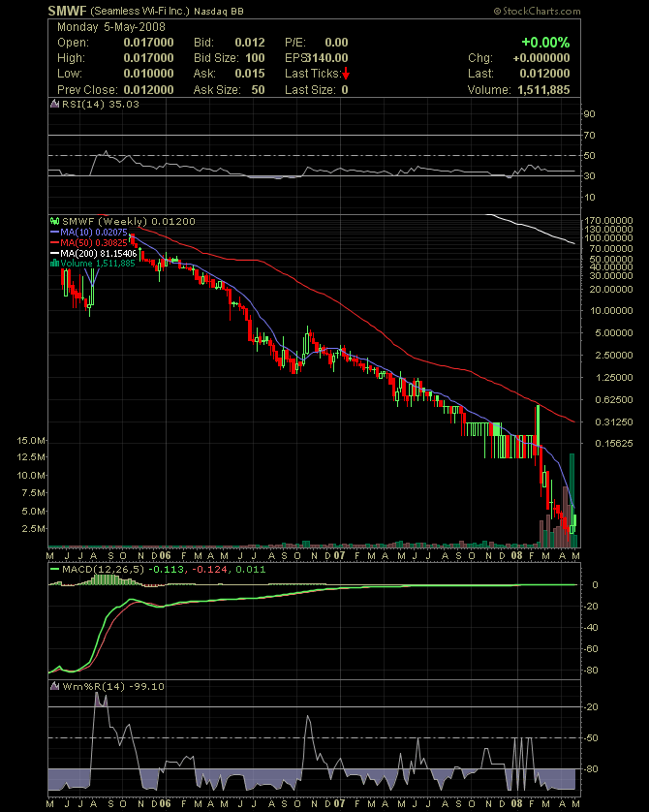Image resolution: width=649 pixels, height=812 pixels.
Task: Click the 70 level on the RSI axis
Action: point(590,135)
